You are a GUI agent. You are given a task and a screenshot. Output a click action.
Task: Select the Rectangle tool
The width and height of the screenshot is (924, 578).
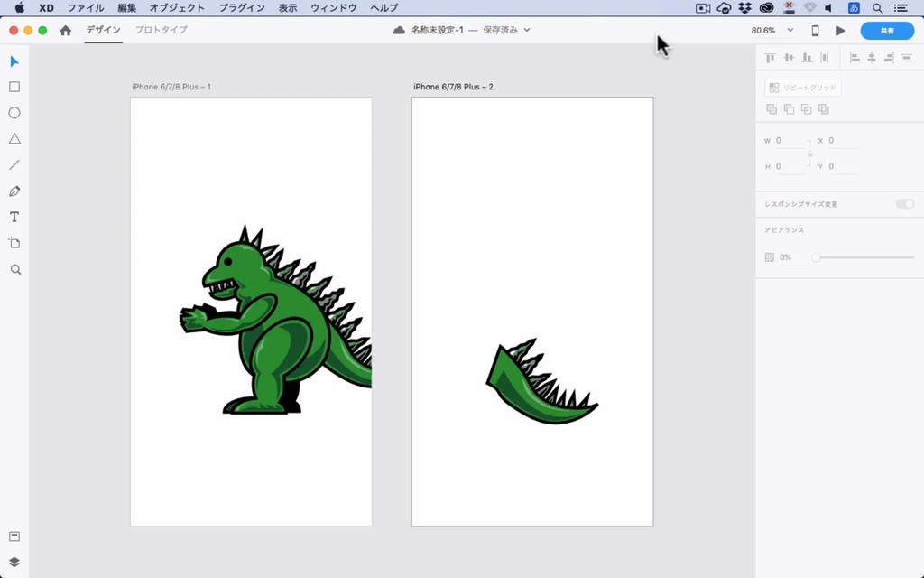pos(14,87)
